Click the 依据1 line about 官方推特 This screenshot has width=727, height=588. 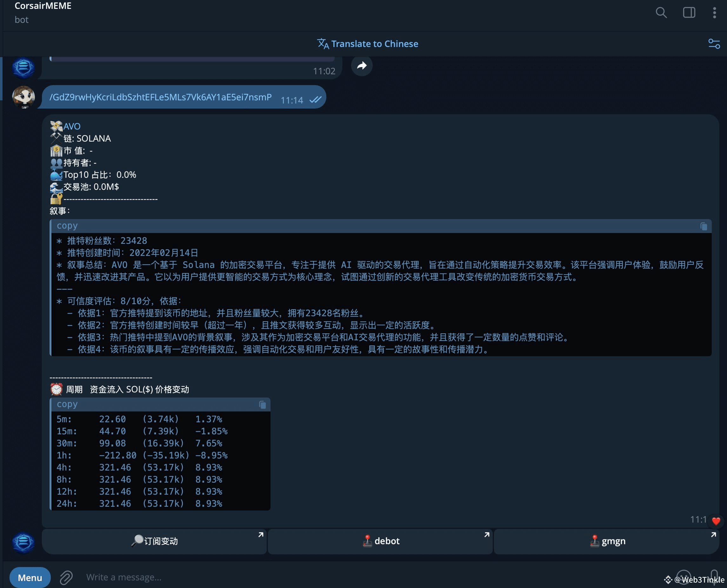217,313
